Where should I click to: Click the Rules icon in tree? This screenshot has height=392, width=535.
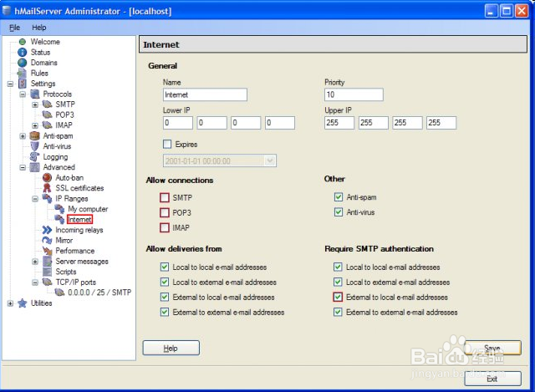pos(23,73)
